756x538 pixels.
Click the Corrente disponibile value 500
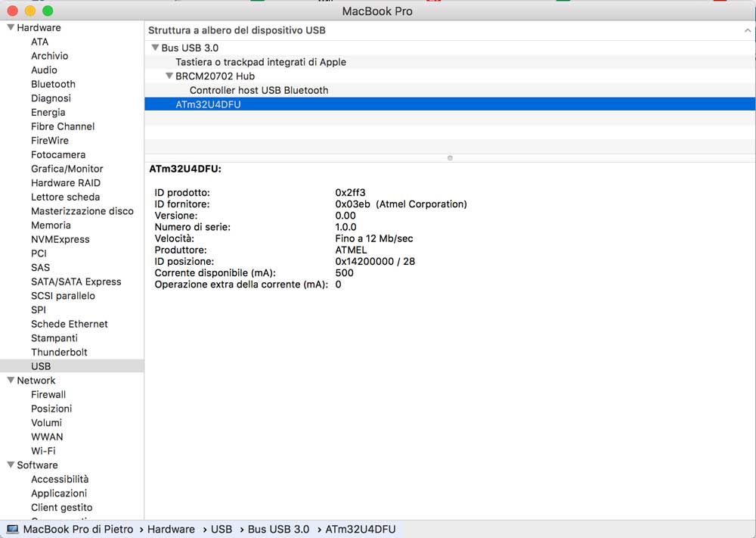click(x=344, y=273)
